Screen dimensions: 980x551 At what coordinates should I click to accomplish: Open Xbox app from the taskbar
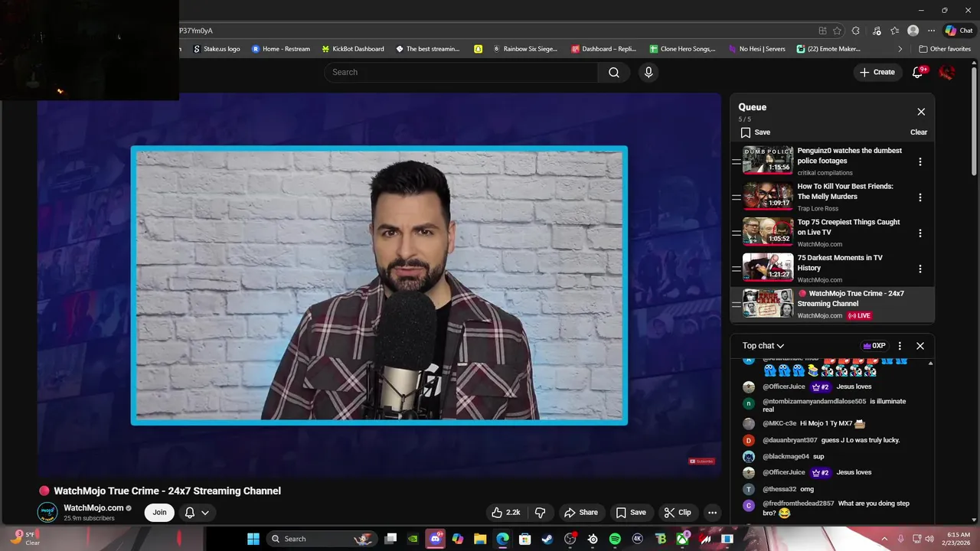tap(682, 539)
